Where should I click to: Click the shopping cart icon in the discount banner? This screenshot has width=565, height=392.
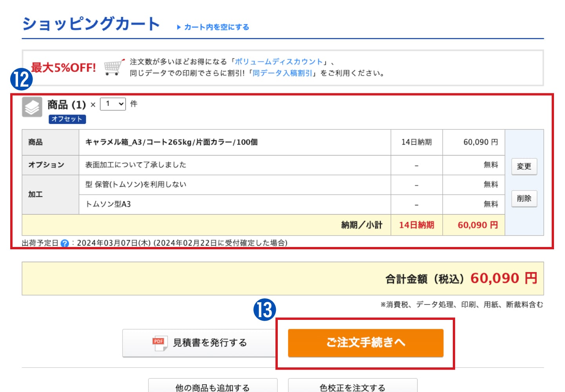coord(113,67)
